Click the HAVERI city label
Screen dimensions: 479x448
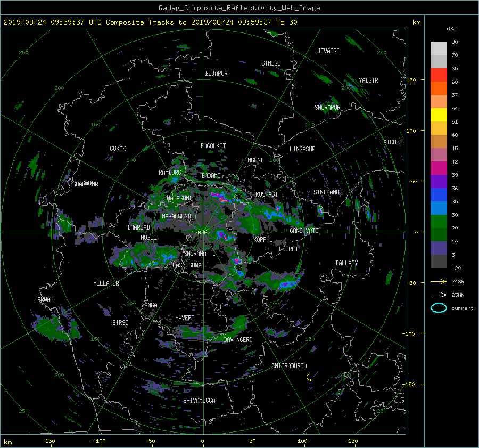pyautogui.click(x=185, y=319)
